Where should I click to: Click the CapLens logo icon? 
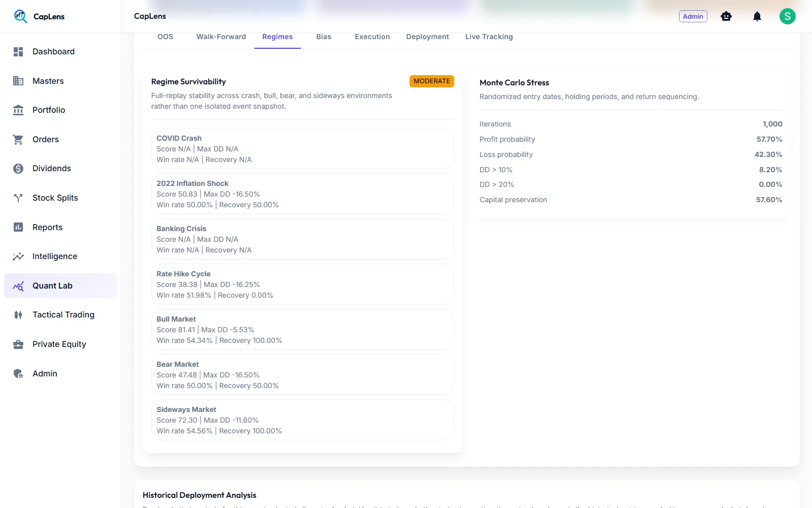click(x=20, y=16)
